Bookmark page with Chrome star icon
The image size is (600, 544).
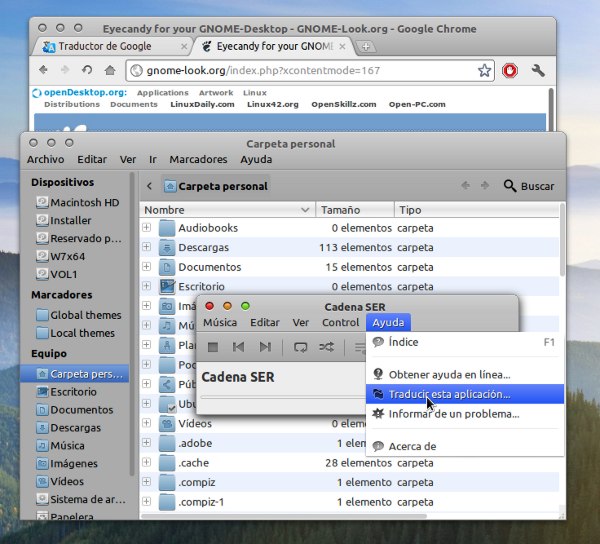coord(484,70)
